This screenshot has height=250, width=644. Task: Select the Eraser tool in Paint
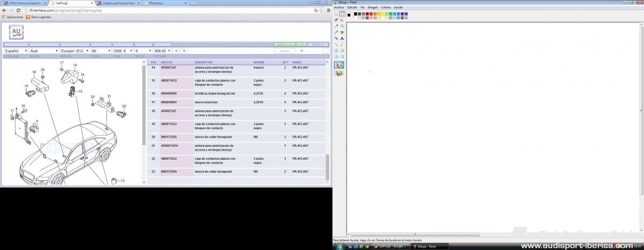tap(336, 20)
